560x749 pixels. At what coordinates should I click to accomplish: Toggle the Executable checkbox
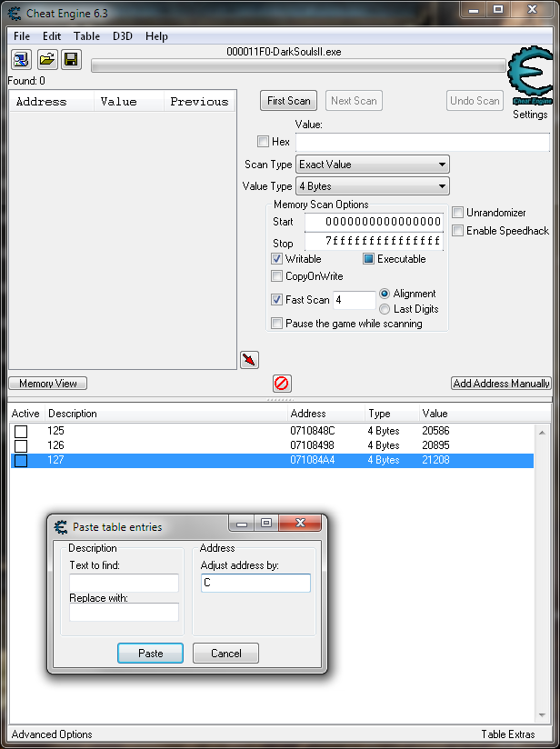pos(368,259)
